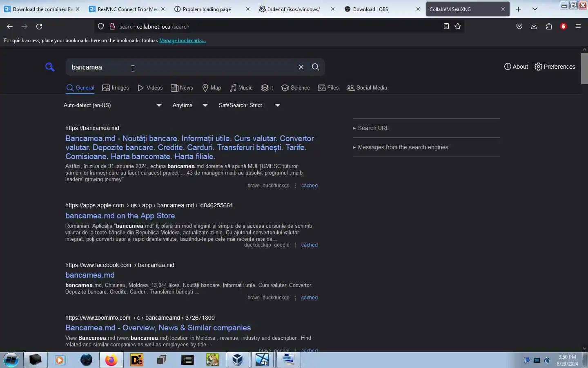Open Firefox from taskbar
588x368 pixels.
[x=111, y=360]
